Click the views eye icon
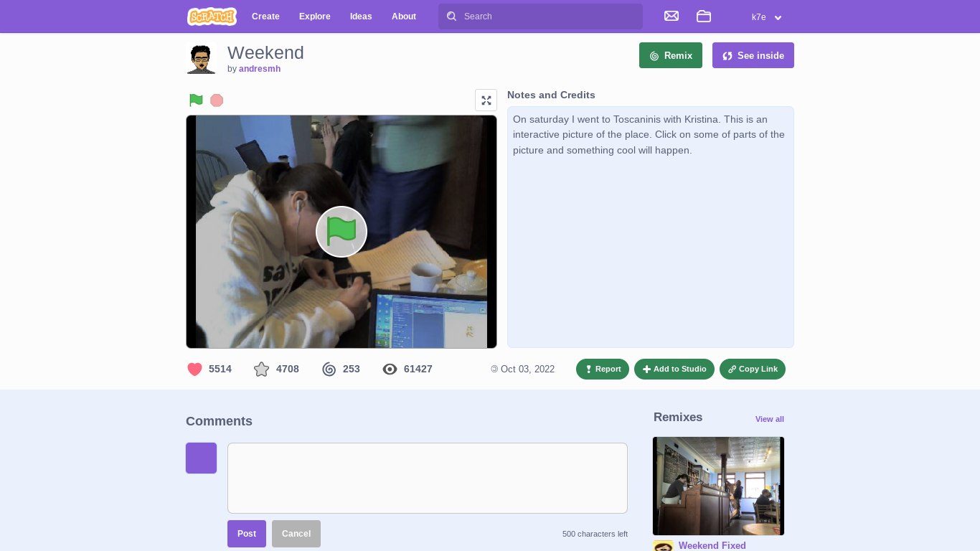This screenshot has width=980, height=551. click(x=390, y=369)
